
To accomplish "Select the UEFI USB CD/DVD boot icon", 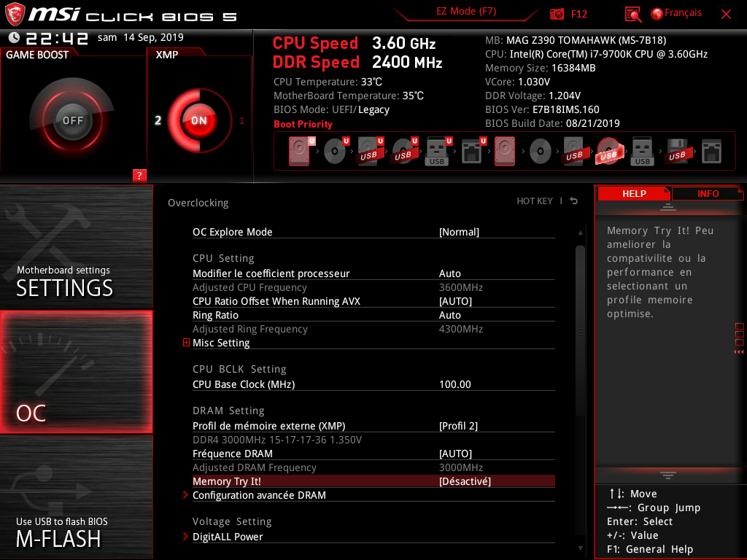I will pos(404,152).
